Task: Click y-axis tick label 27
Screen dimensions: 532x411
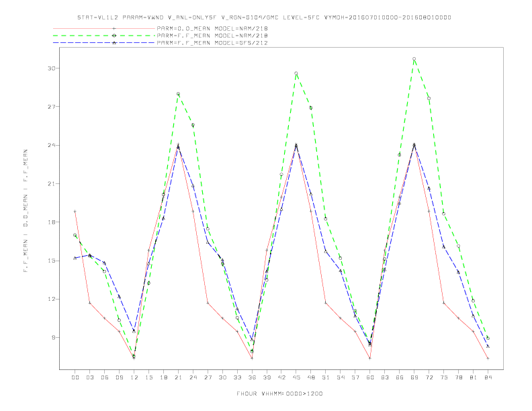Action: coord(51,107)
